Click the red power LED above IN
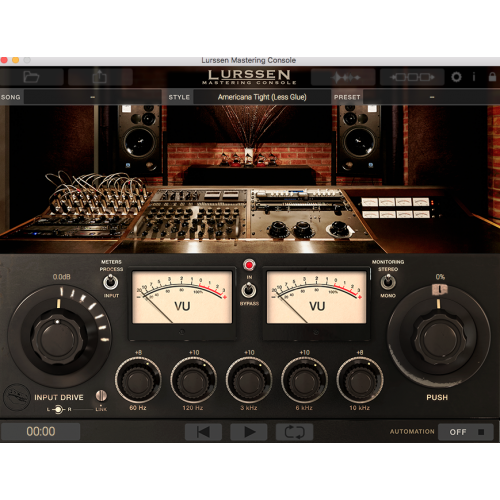 click(x=249, y=265)
